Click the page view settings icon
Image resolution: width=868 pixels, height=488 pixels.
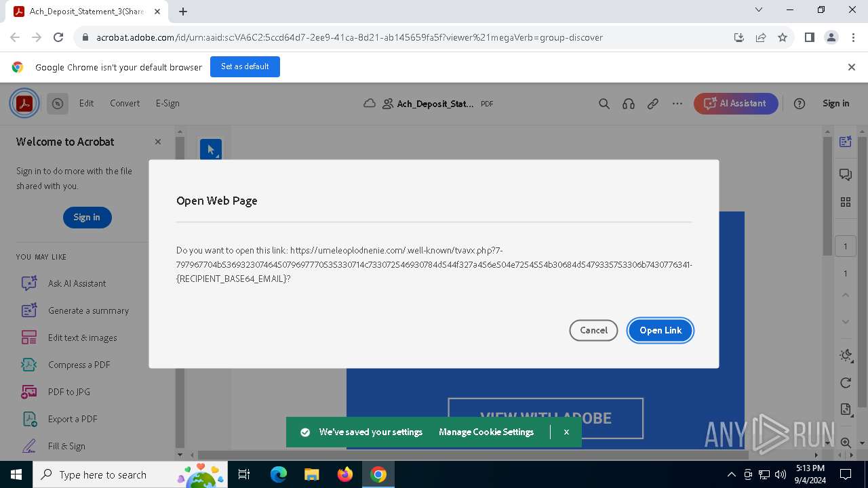(x=846, y=409)
